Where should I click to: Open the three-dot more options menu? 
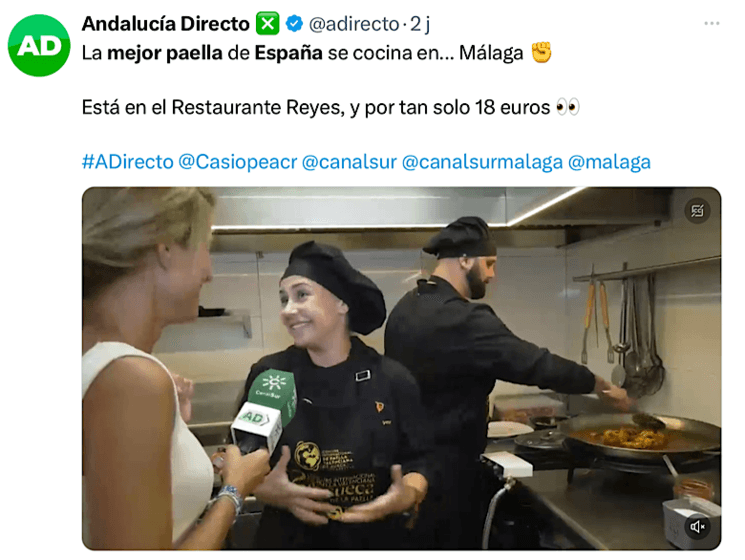pyautogui.click(x=711, y=23)
